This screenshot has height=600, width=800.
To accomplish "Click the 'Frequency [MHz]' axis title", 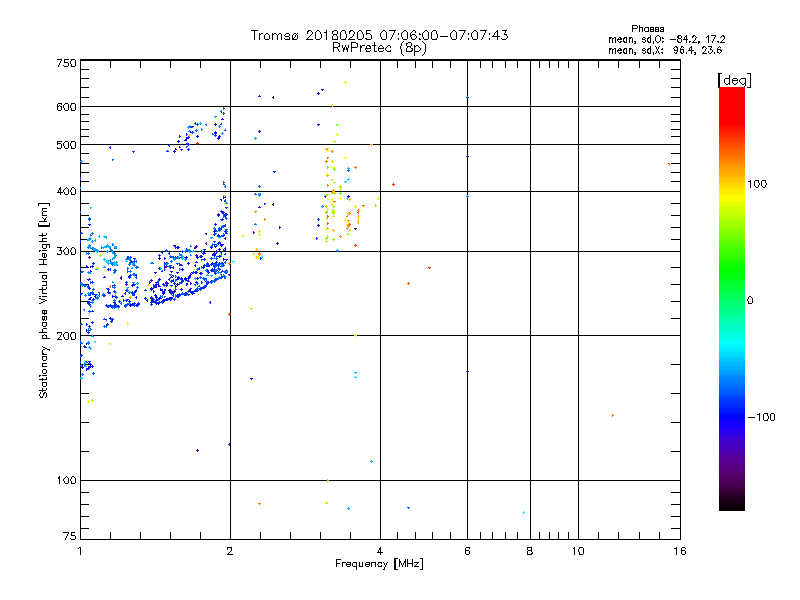I will tap(379, 564).
